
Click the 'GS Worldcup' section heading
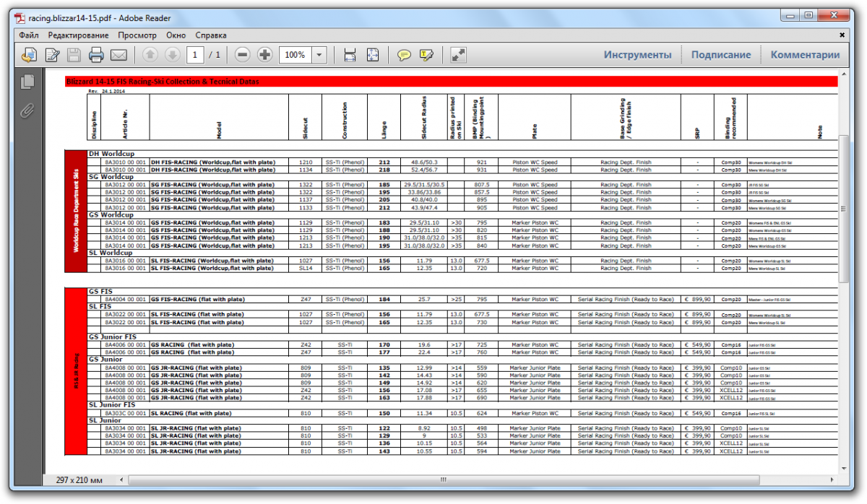point(111,215)
